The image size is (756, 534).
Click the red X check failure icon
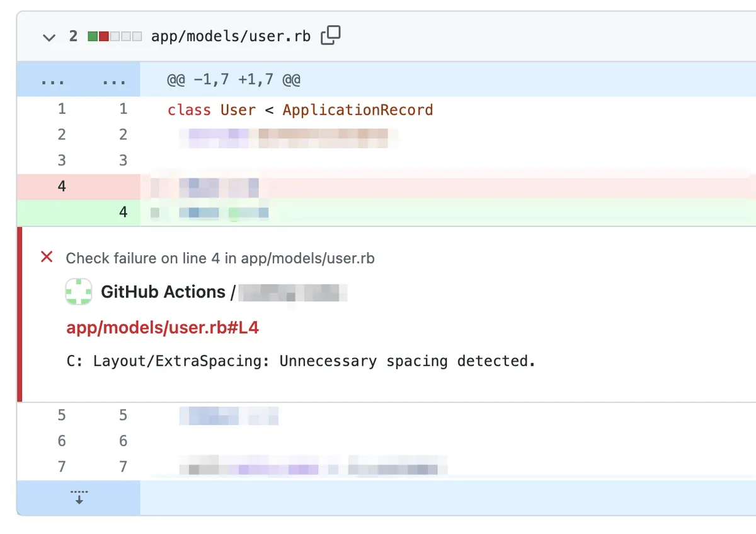coord(47,257)
